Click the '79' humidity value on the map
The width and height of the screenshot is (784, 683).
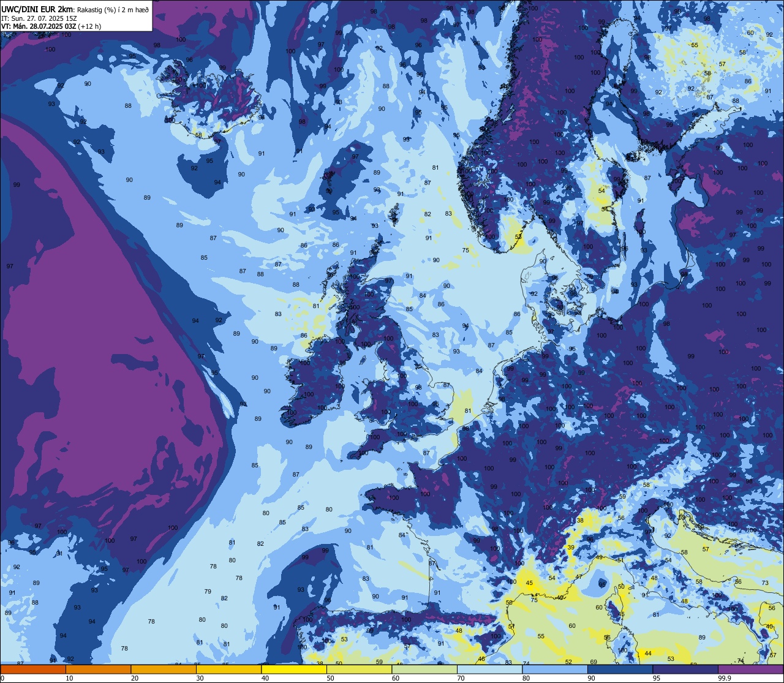(x=208, y=591)
